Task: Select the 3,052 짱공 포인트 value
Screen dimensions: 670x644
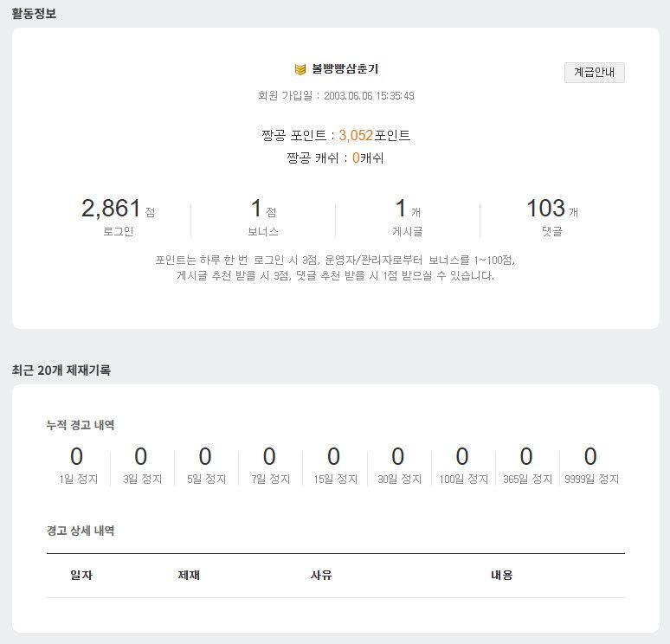Action: pos(356,136)
